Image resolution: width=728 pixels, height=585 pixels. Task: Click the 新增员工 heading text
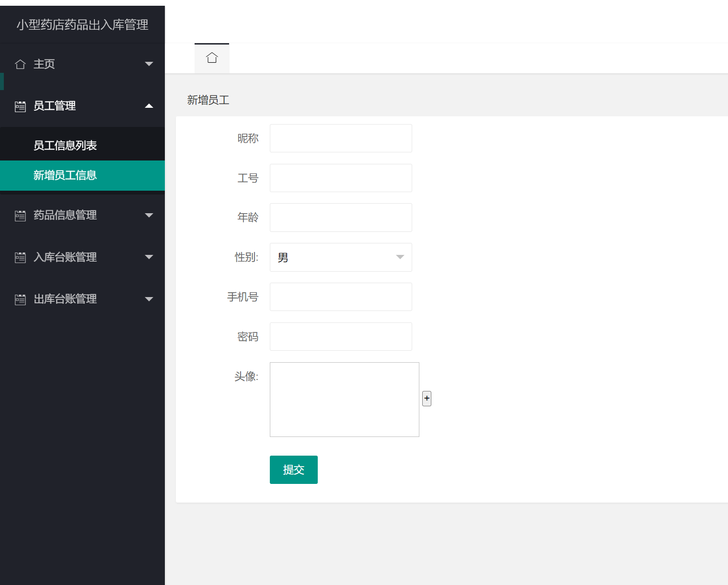[x=208, y=100]
